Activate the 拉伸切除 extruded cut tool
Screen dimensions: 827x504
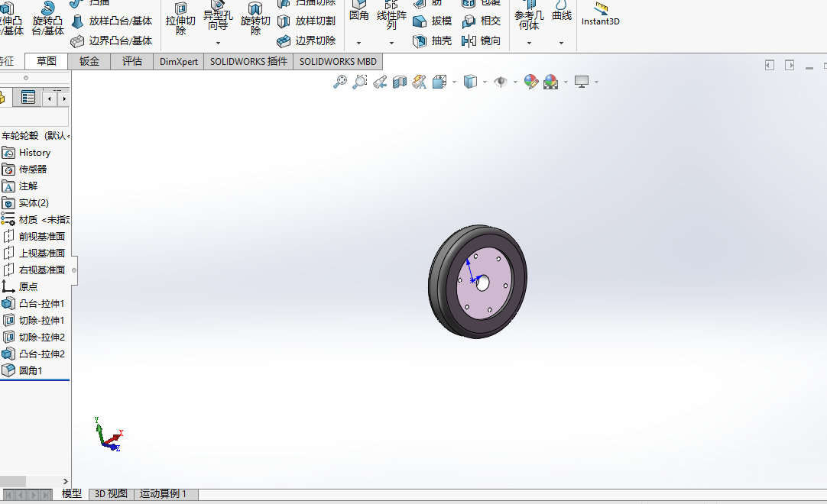coord(180,18)
